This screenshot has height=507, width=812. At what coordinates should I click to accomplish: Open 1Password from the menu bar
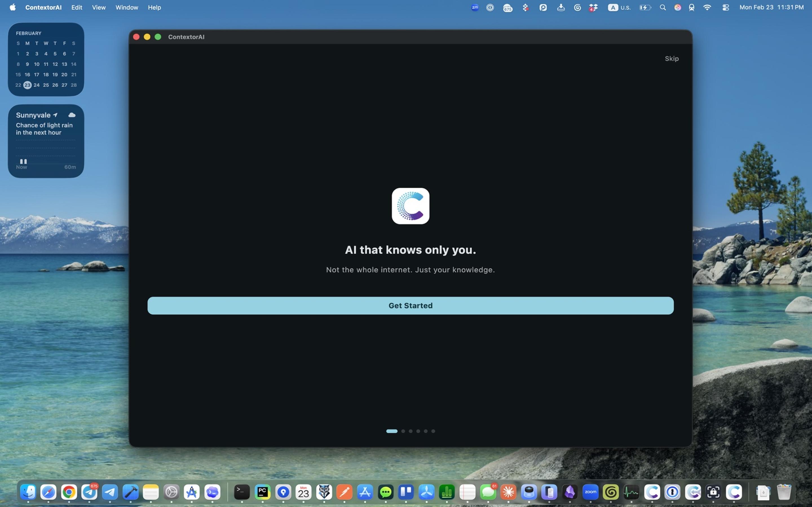(x=490, y=7)
